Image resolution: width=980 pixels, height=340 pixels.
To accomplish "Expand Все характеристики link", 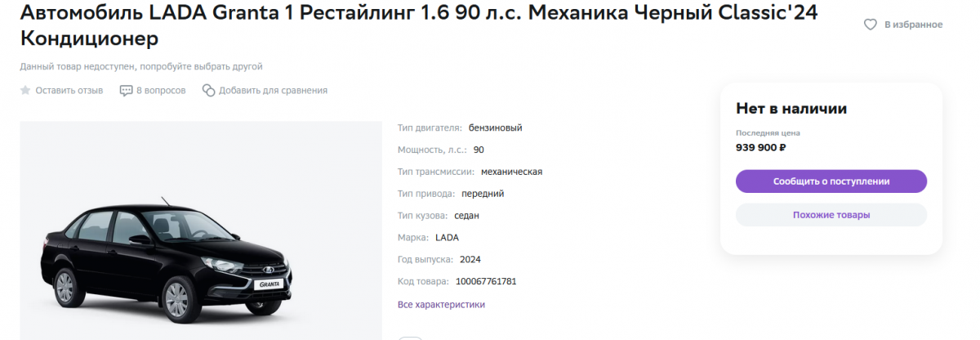I will [x=441, y=305].
